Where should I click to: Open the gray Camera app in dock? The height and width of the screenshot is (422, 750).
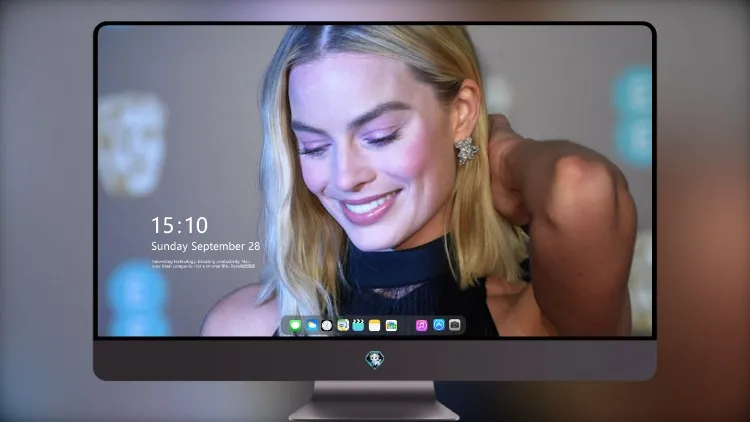click(455, 325)
